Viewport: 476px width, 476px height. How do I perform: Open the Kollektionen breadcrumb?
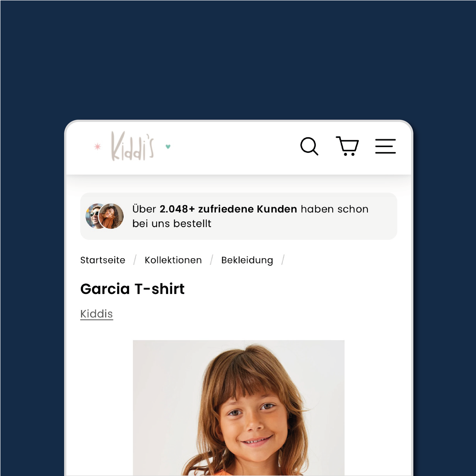coord(173,260)
